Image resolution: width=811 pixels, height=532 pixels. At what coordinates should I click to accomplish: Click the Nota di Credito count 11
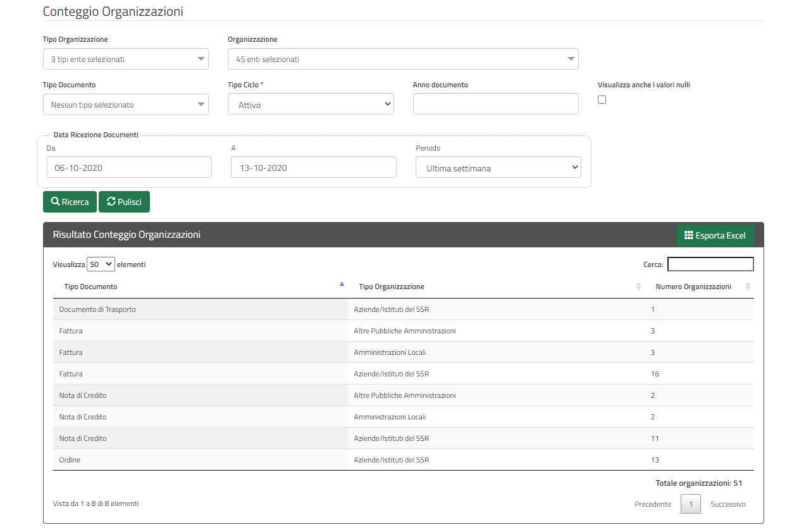pyautogui.click(x=655, y=438)
